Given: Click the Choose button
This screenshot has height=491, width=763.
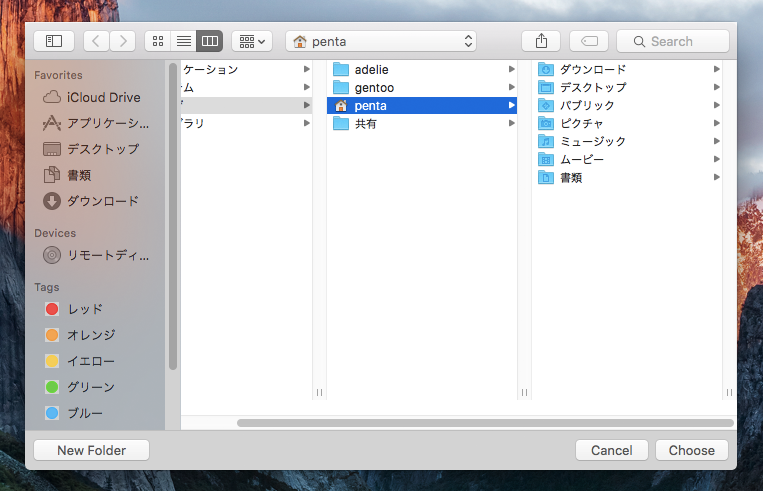Looking at the screenshot, I should coord(691,451).
